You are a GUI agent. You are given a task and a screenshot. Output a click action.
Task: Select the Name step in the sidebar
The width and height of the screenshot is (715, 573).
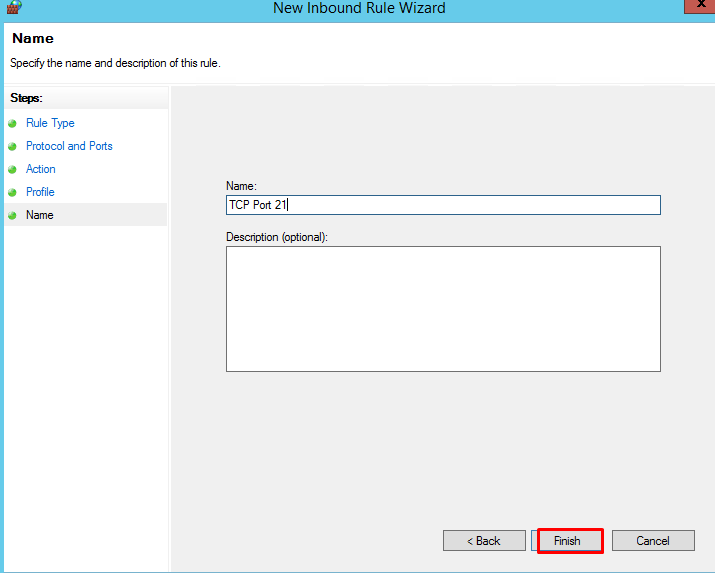[40, 215]
